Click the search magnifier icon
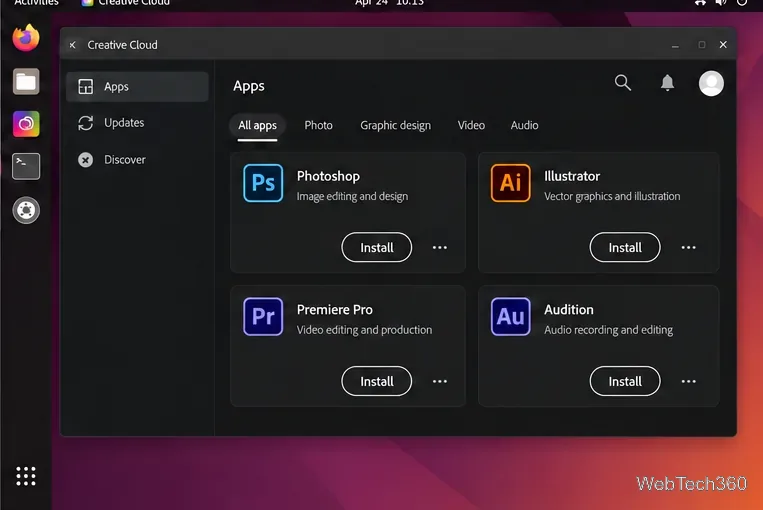Image resolution: width=763 pixels, height=510 pixels. (x=622, y=83)
